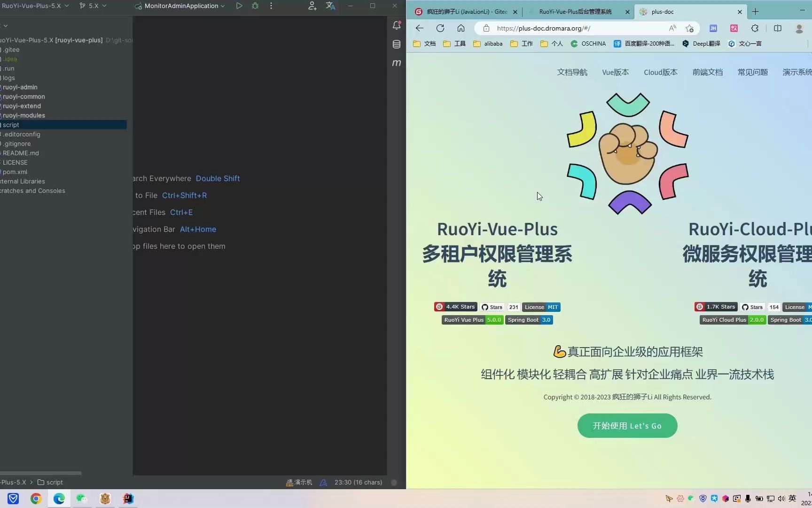Open IntelliJ IDEA from the taskbar

click(128, 499)
